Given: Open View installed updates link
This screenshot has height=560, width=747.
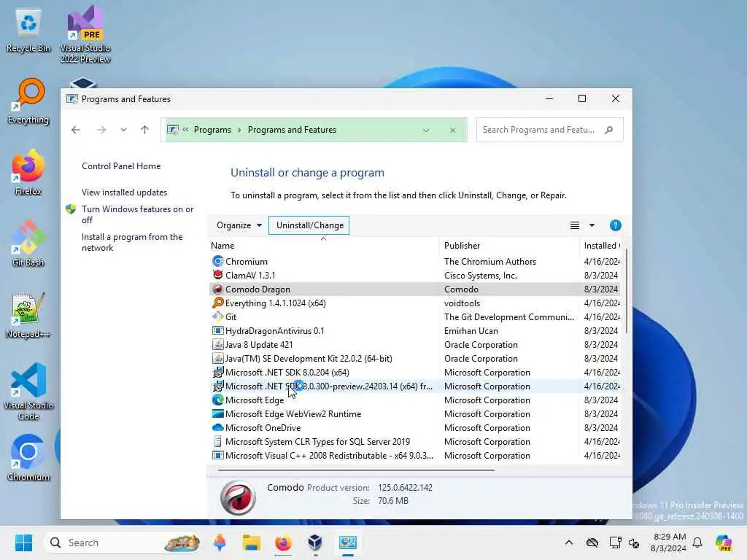Looking at the screenshot, I should coord(124,192).
